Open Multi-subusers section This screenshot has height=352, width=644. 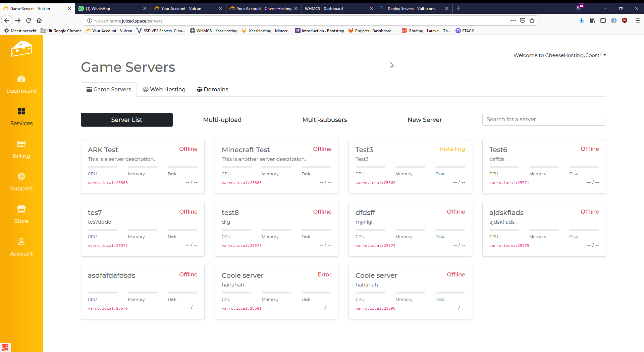point(324,120)
